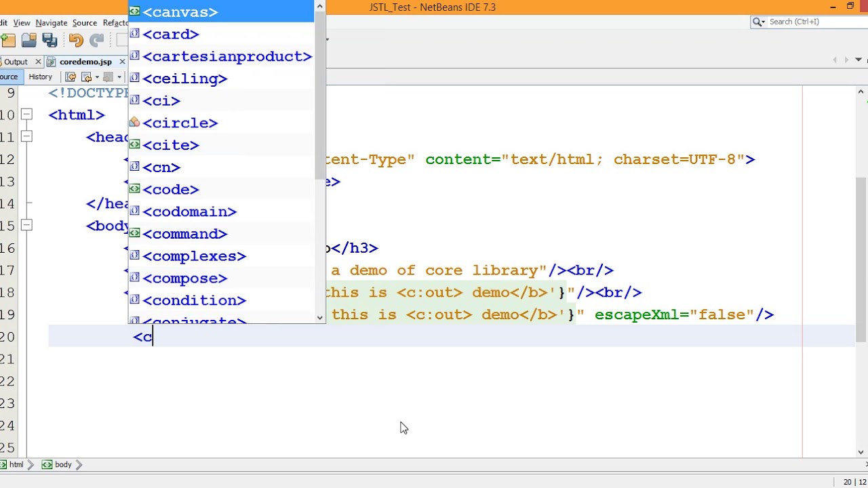This screenshot has width=868, height=488.
Task: Select the <condition> completion item
Action: pyautogui.click(x=221, y=300)
